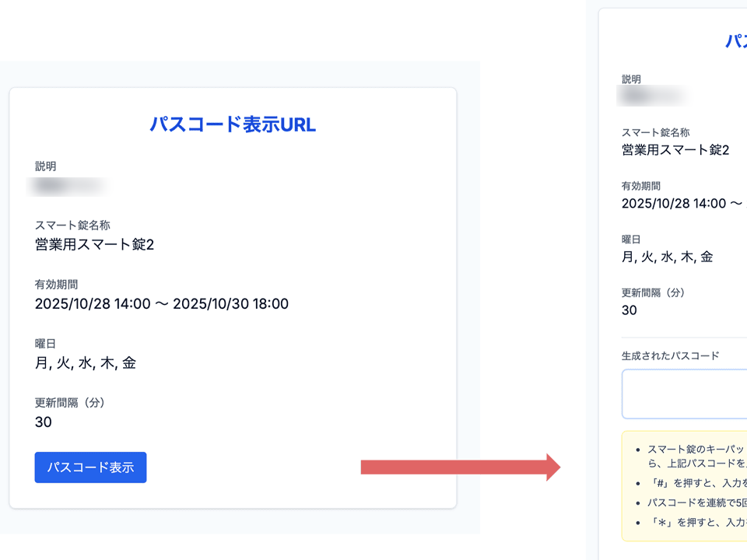Click the weekdays 月, 火, 水, 木, 金 in the left card
The height and width of the screenshot is (560, 747).
(x=86, y=363)
